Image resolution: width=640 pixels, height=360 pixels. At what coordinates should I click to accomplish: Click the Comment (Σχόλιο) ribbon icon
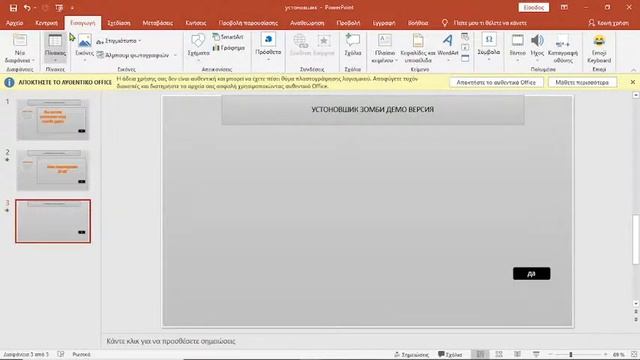tap(353, 40)
